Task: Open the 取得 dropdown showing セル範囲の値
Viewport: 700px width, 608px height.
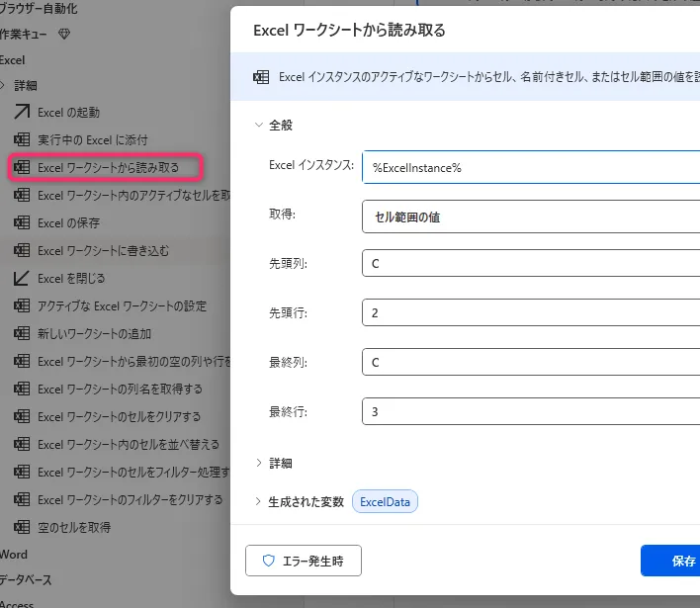Action: (531, 216)
